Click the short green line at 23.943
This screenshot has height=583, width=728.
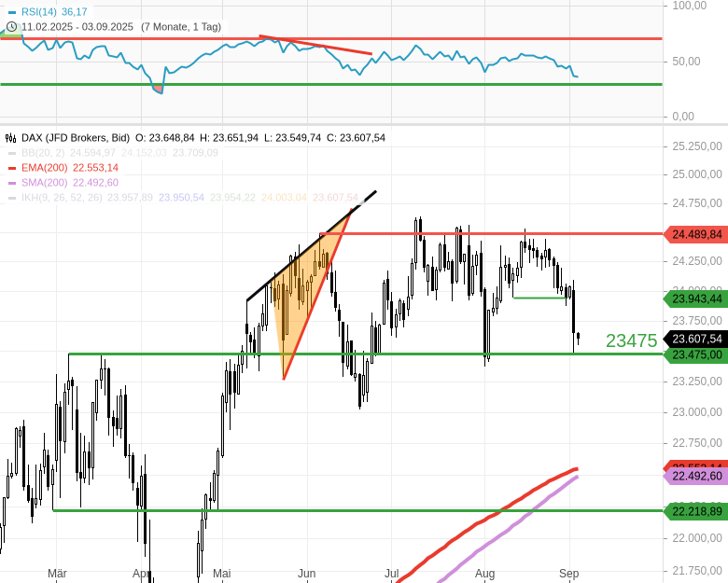539,298
